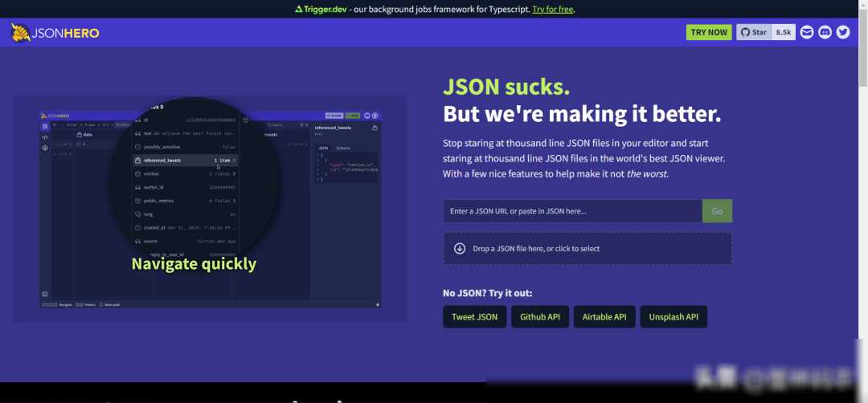Image resolution: width=868 pixels, height=403 pixels.
Task: Load the Unsplash API example
Action: tap(674, 317)
